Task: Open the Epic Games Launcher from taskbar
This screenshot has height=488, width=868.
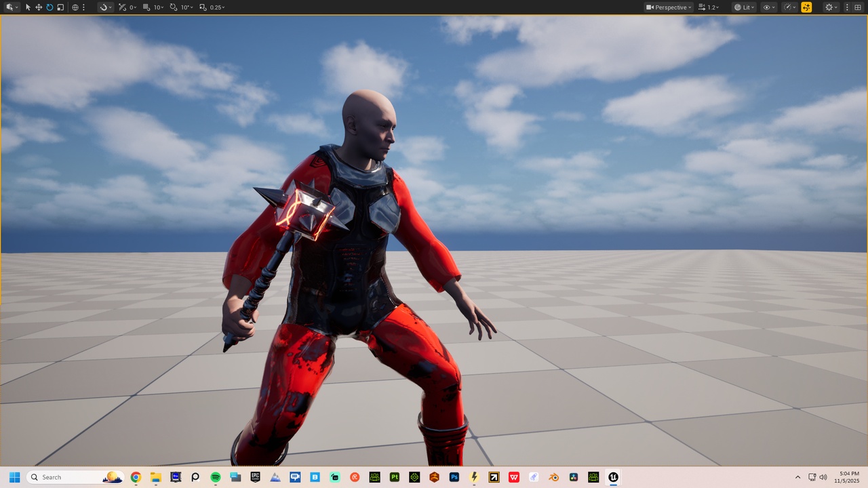Action: (x=255, y=477)
